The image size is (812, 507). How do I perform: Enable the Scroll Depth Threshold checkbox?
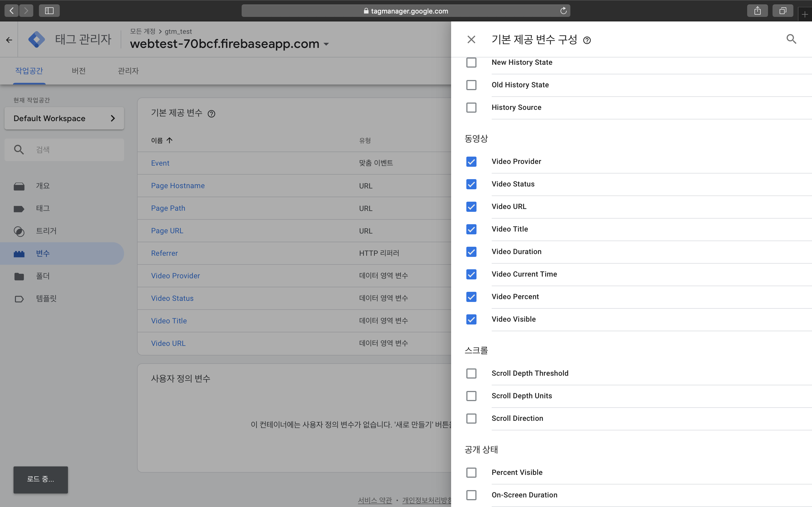pyautogui.click(x=471, y=373)
